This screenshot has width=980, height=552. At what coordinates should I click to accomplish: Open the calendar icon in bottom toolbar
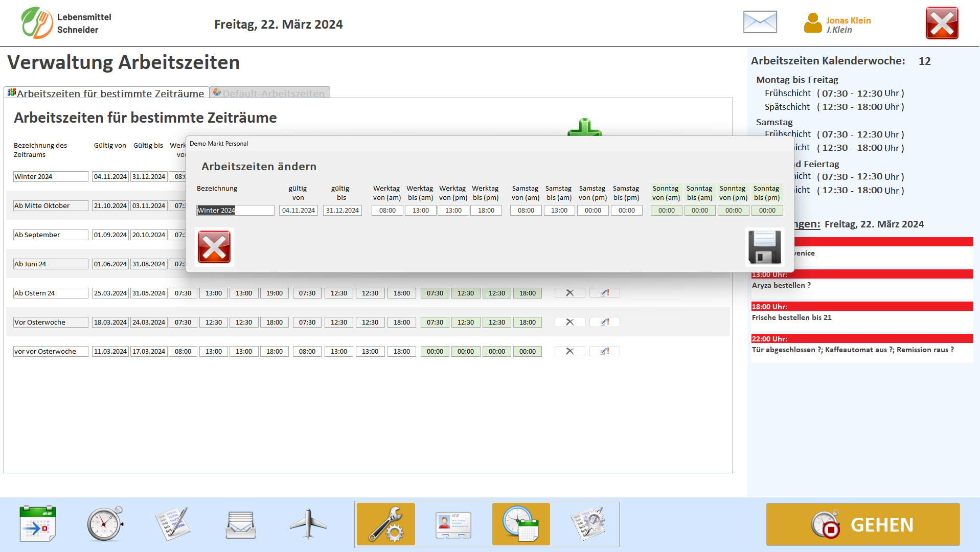38,524
